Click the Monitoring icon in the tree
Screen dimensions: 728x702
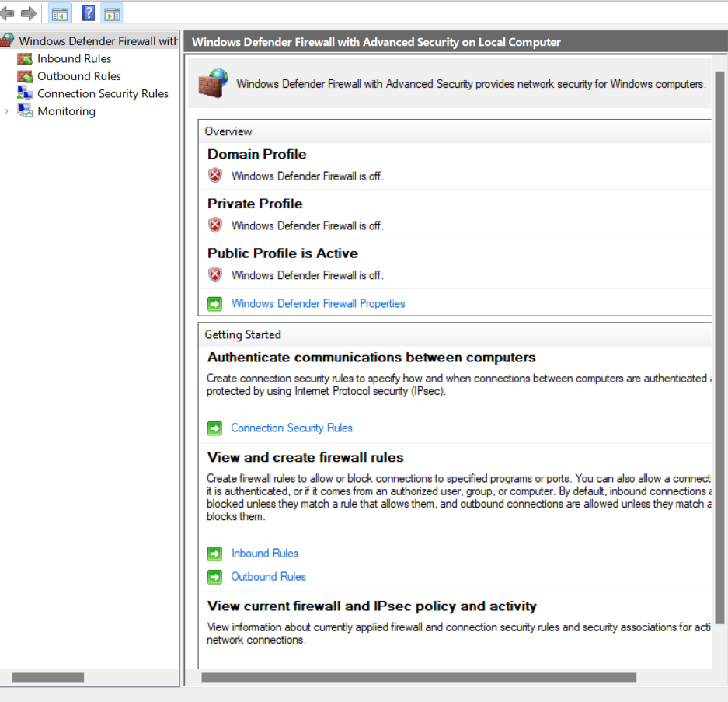(25, 110)
